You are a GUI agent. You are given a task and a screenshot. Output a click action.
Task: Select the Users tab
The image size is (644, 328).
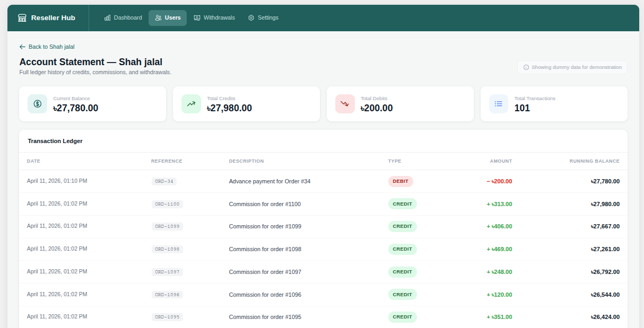click(x=168, y=18)
